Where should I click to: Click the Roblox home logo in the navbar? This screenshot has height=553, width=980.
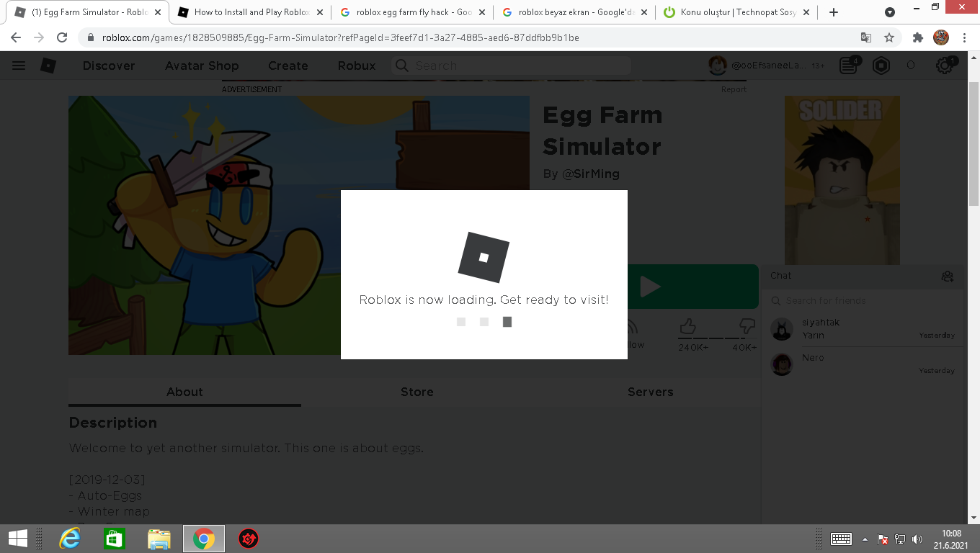coord(48,66)
